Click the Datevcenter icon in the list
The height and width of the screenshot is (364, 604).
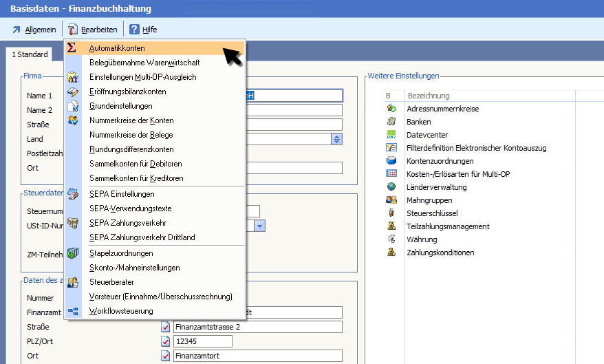391,135
